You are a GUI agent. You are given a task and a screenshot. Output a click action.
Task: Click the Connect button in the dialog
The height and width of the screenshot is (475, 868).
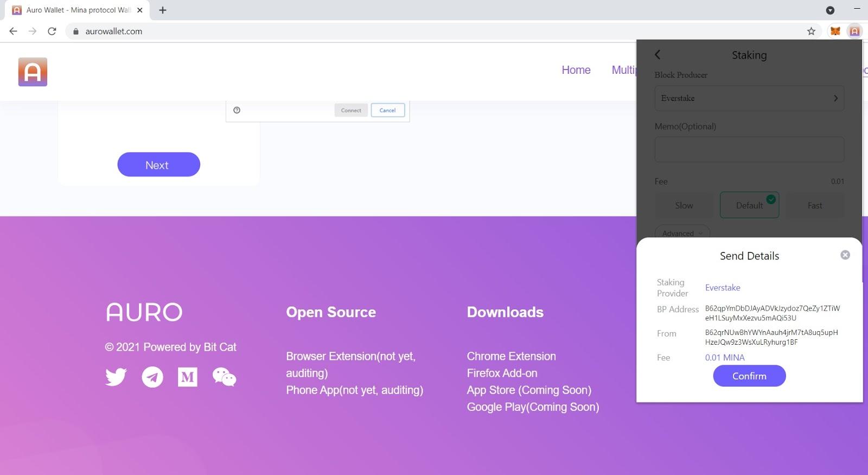pos(351,110)
